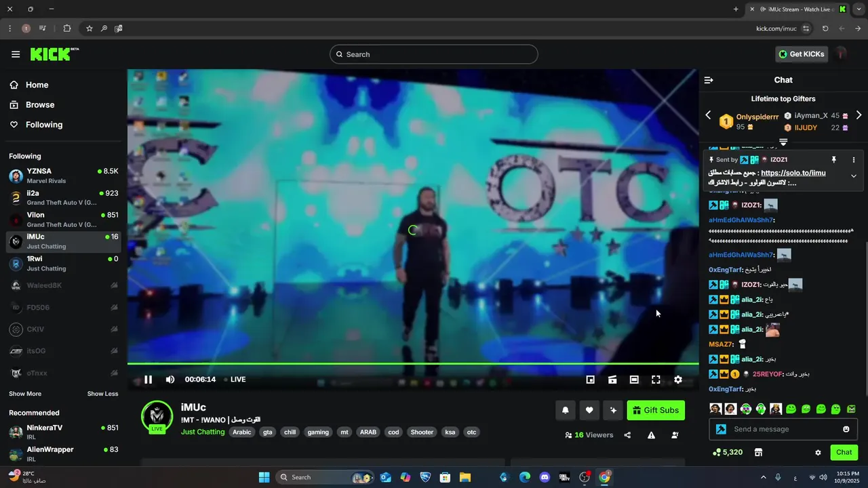Click the first streamer face emote
Screen dimensions: 868x488
click(x=715, y=409)
